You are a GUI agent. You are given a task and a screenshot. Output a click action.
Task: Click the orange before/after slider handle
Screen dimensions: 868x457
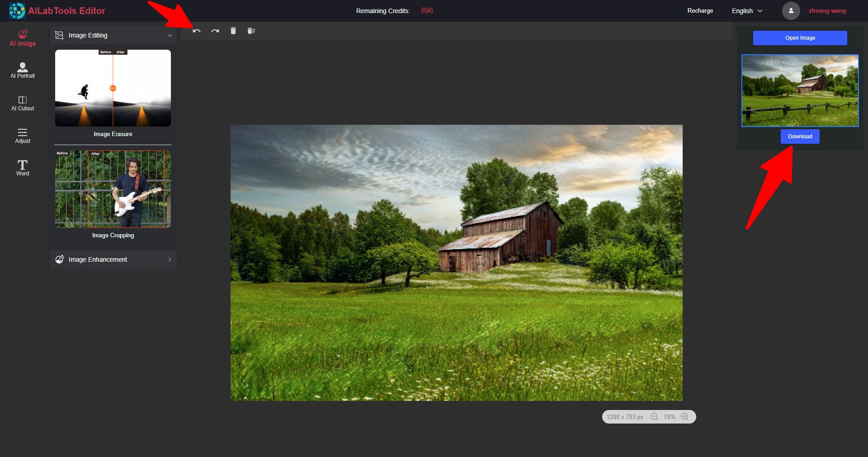click(x=113, y=88)
